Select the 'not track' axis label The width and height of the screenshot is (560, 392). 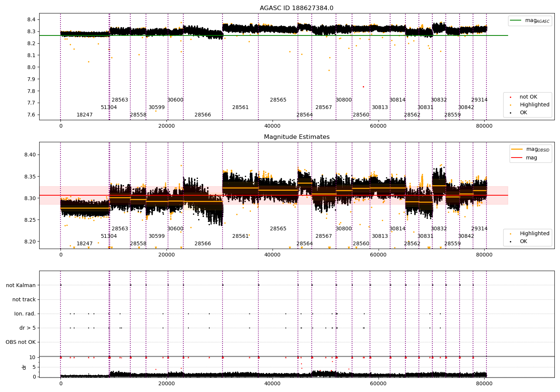(24, 299)
